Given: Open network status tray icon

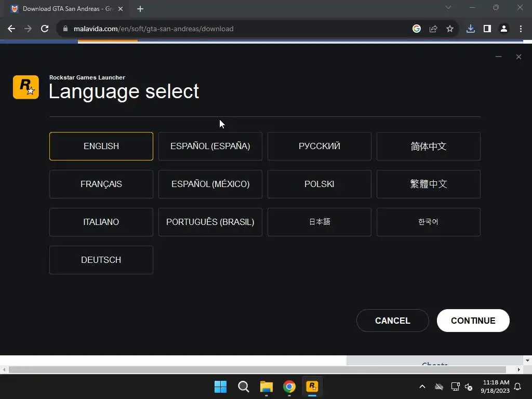Looking at the screenshot, I should pos(455,387).
